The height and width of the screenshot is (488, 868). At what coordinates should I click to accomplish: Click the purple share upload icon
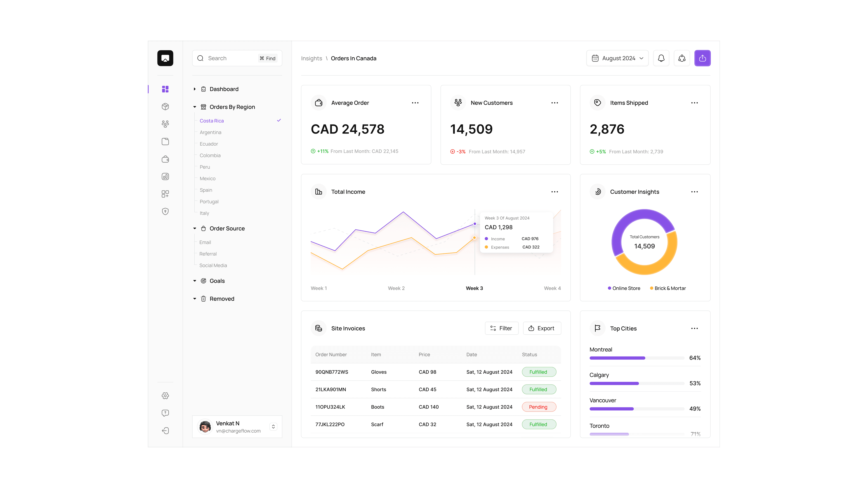click(x=702, y=58)
